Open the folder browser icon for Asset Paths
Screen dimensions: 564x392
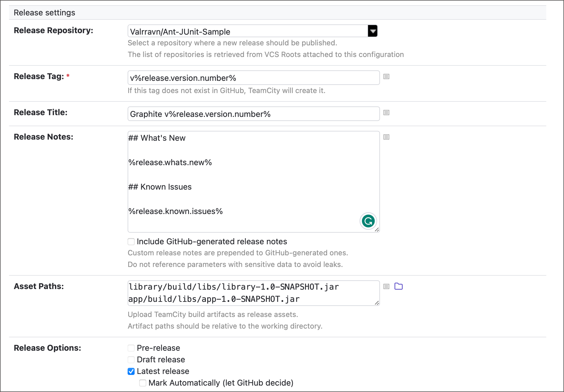(x=399, y=286)
